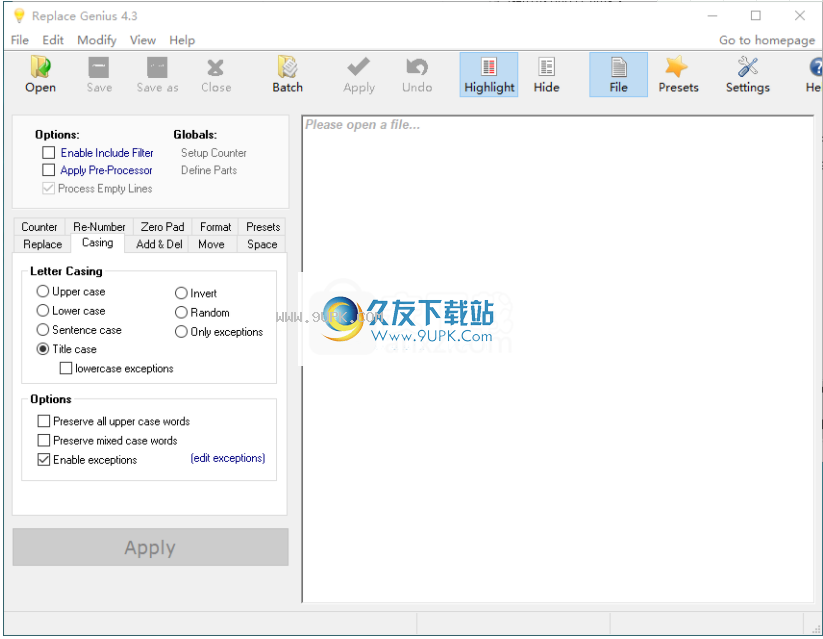Select the Upper case radio button
823x639 pixels.
(43, 291)
